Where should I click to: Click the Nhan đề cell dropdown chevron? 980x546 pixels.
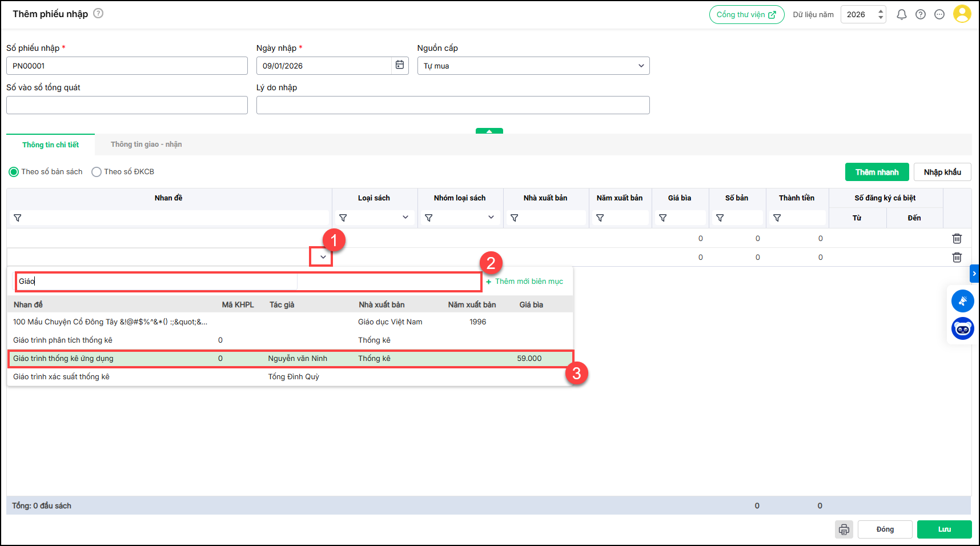click(x=323, y=257)
